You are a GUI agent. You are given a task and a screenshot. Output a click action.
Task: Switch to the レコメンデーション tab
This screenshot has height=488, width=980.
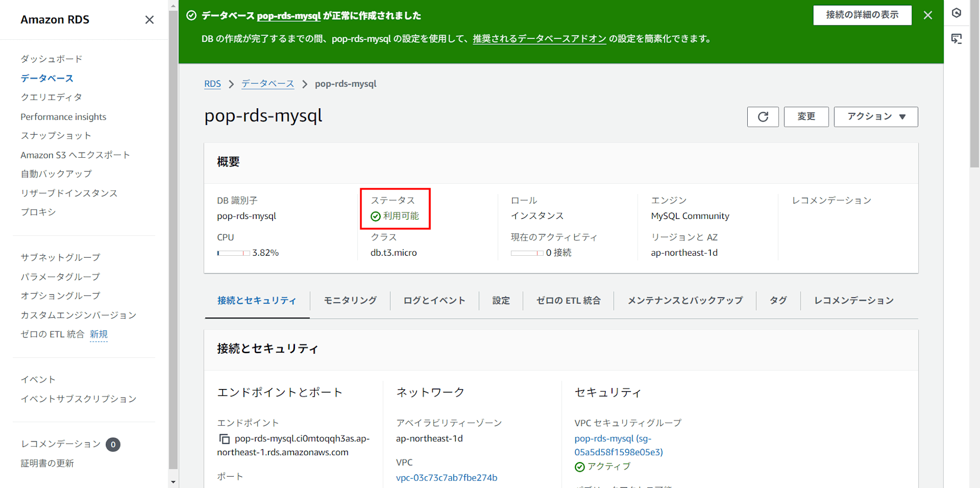click(x=854, y=300)
